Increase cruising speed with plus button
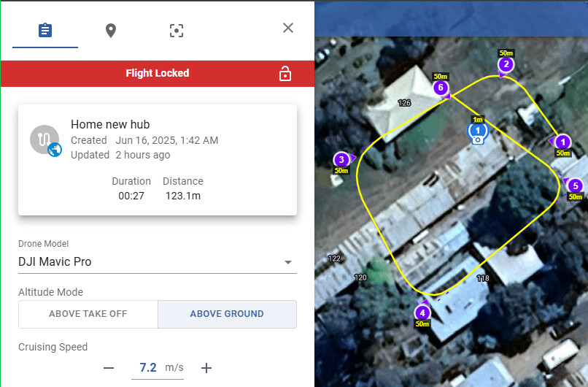 click(206, 368)
